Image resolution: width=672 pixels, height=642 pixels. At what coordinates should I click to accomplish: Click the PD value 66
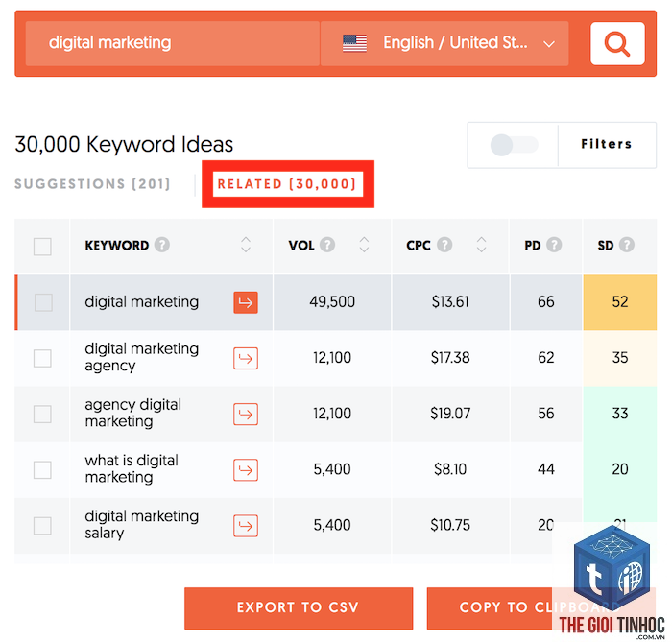coord(546,302)
